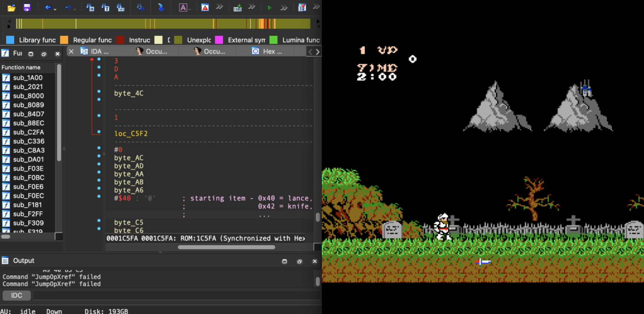Click the CODE plus toolbar icon
Image resolution: width=644 pixels, height=314 pixels.
pyautogui.click(x=237, y=7)
